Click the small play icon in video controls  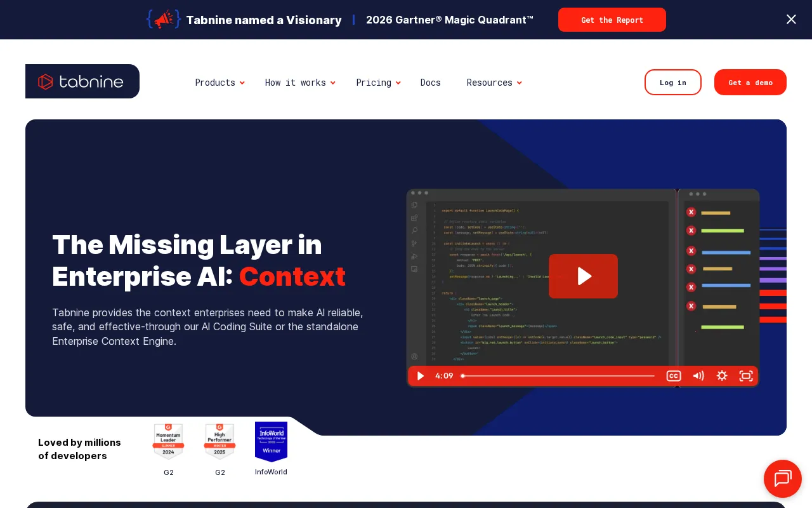(420, 376)
